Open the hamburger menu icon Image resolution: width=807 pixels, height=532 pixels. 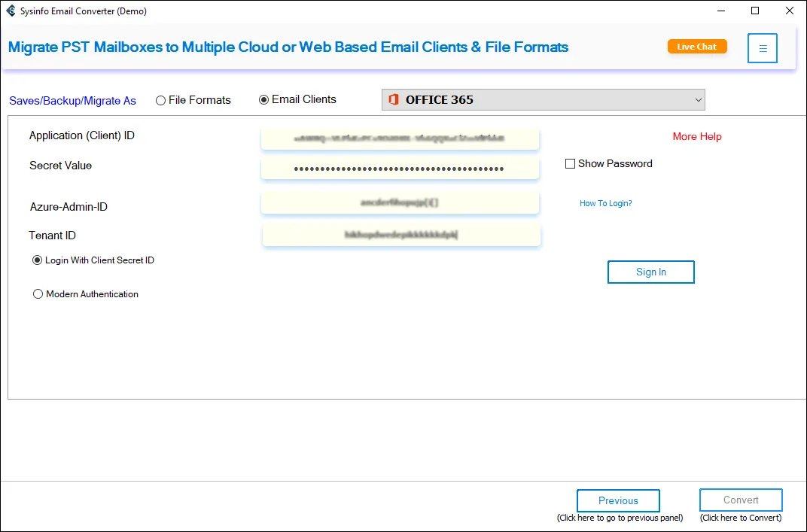(762, 48)
